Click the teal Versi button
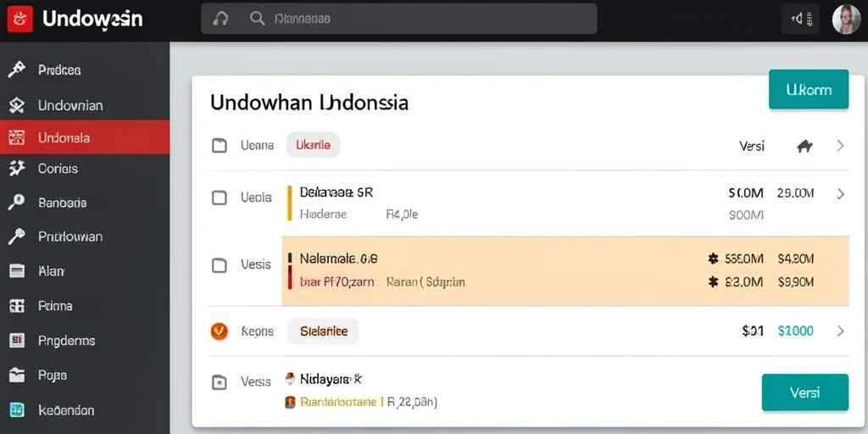The image size is (868, 434). point(805,392)
